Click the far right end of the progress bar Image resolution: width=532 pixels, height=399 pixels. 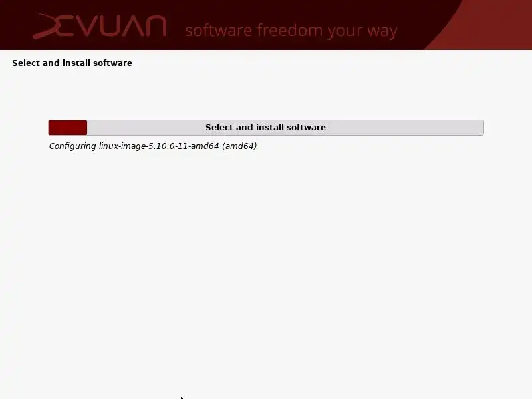(x=481, y=128)
